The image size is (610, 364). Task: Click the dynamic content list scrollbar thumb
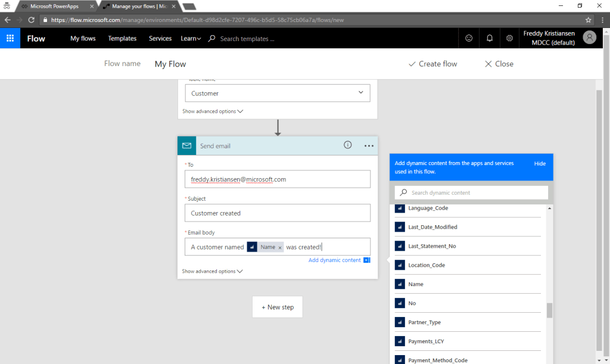[549, 310]
